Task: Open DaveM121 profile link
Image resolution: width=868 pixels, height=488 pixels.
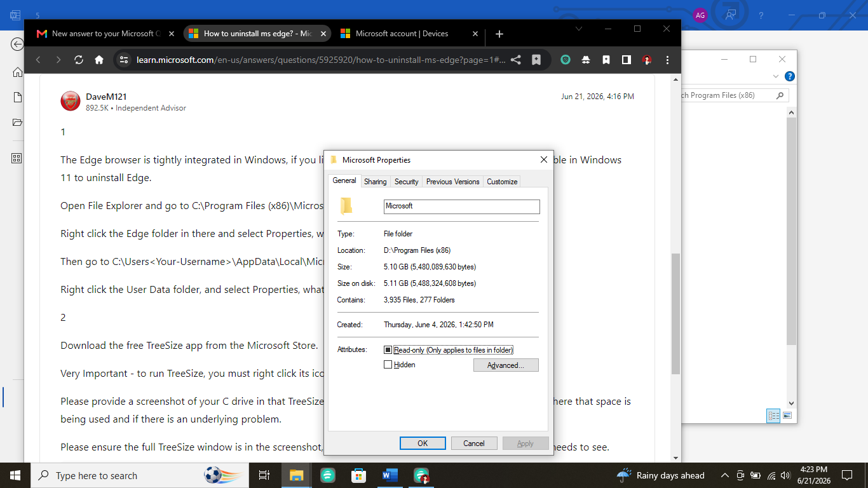Action: 106,97
